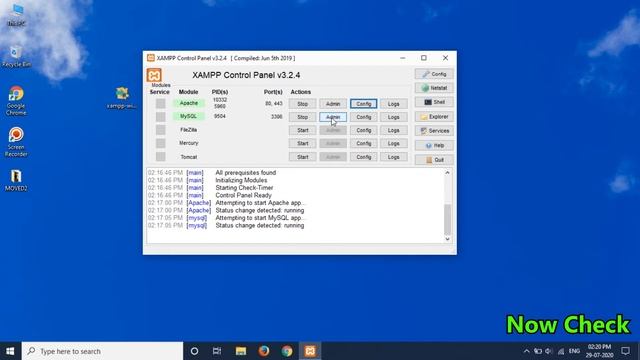Launch Firefox from the taskbar
The image size is (640, 360).
(264, 351)
